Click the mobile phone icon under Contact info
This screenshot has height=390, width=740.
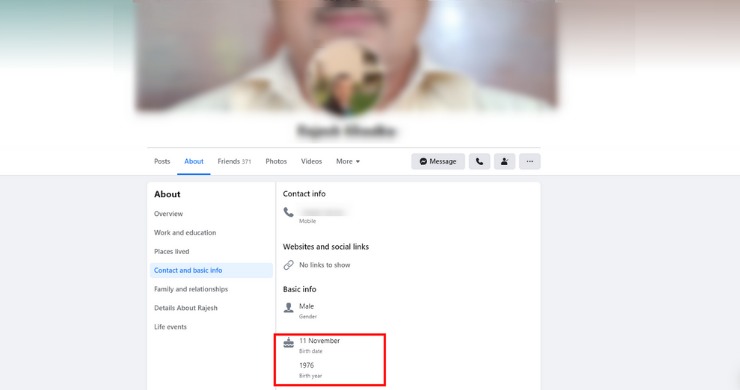288,212
